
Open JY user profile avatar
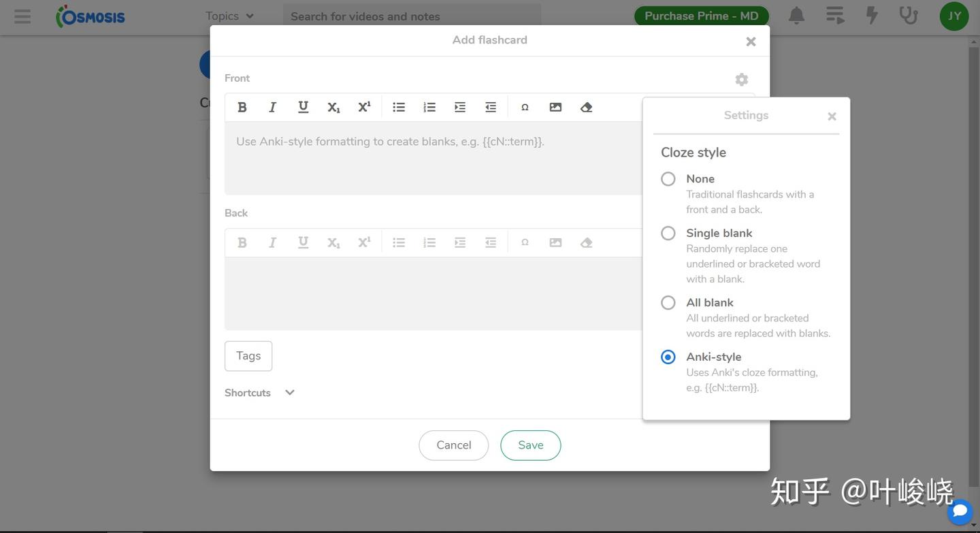click(954, 16)
